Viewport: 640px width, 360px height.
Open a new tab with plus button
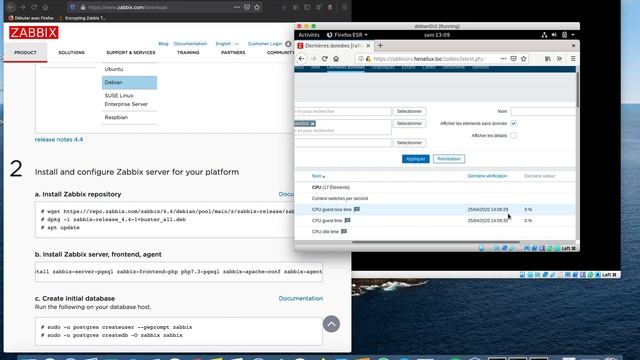click(x=380, y=46)
